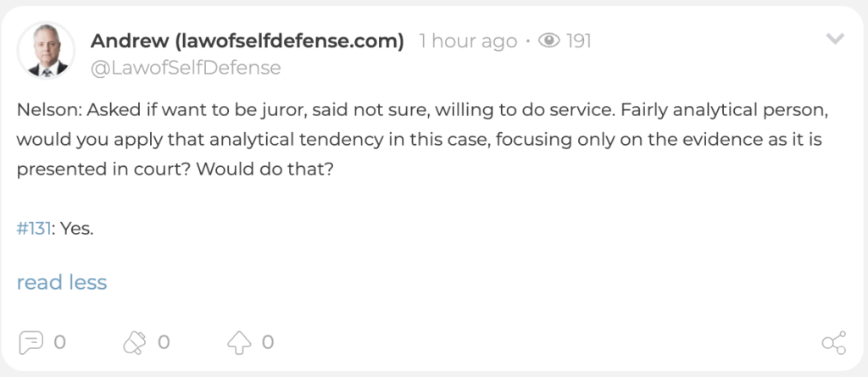Open the comment speech bubble icon
The width and height of the screenshot is (868, 377).
pyautogui.click(x=31, y=342)
